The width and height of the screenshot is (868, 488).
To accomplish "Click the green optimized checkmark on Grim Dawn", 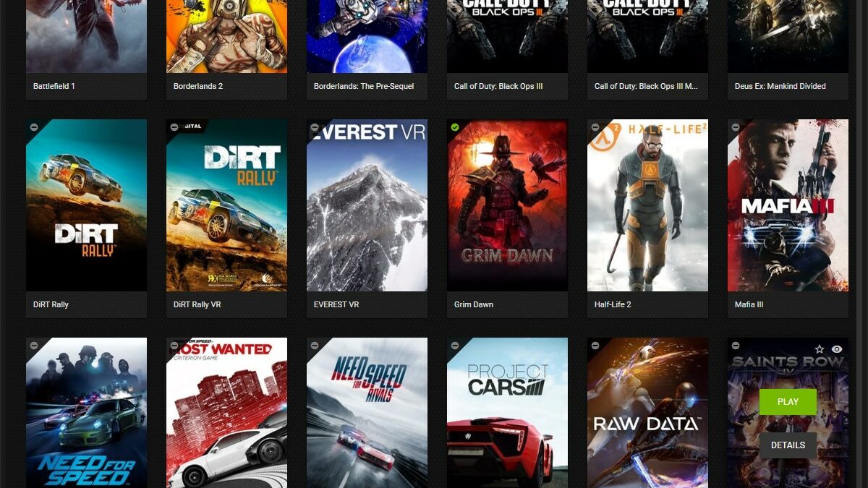I will coord(455,127).
